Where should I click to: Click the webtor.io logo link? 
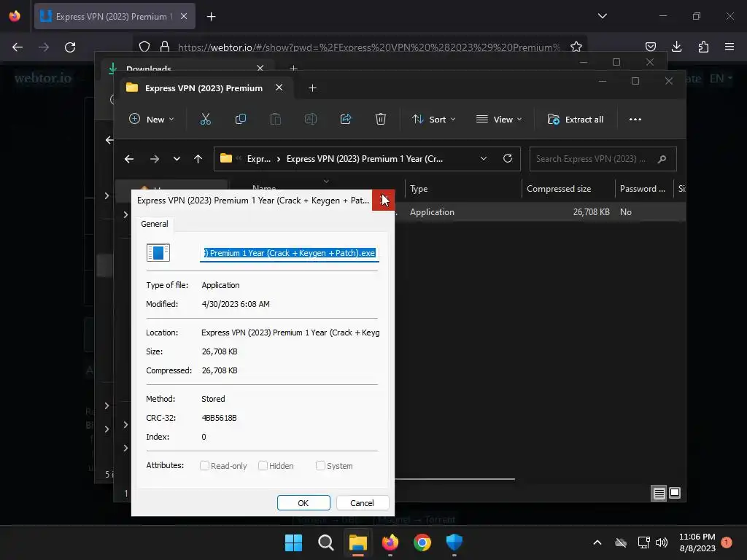(x=43, y=78)
